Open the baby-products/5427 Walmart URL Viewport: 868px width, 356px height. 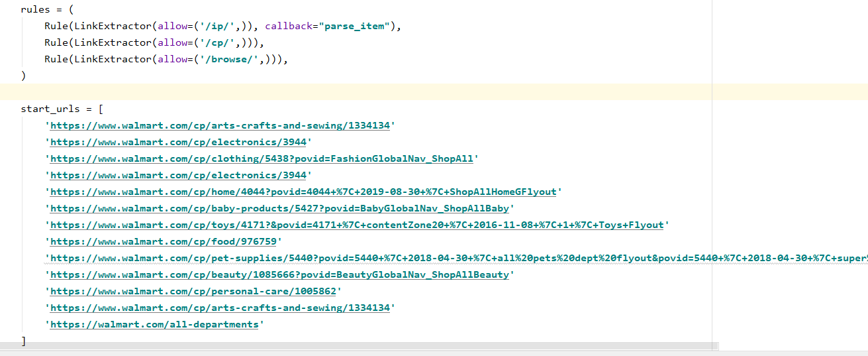[x=280, y=208]
